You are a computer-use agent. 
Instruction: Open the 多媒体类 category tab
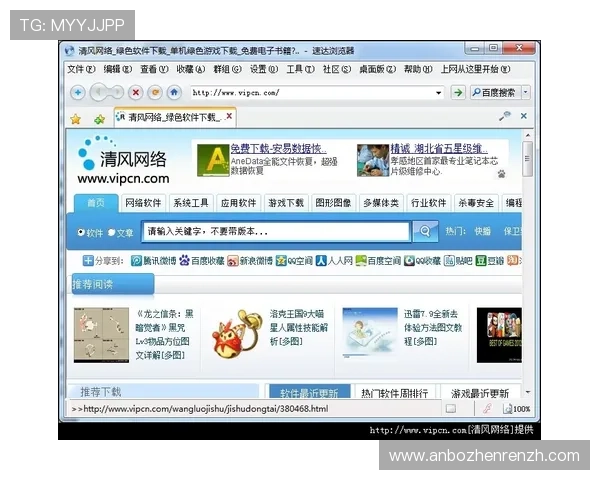click(x=381, y=203)
